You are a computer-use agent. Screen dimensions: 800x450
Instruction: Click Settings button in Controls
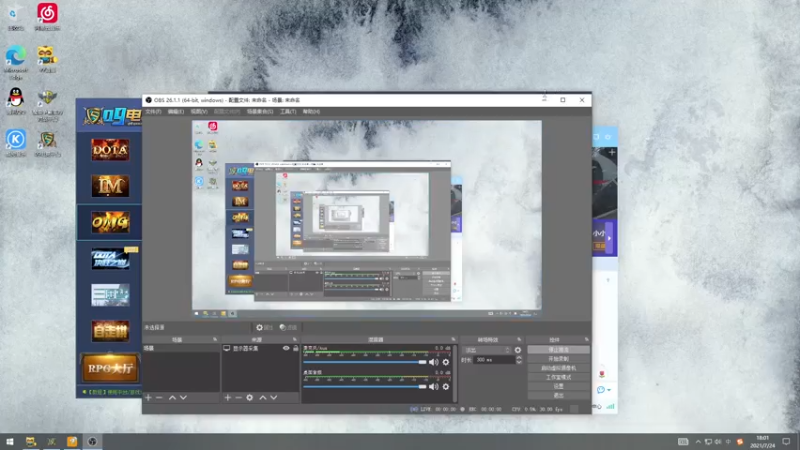pyautogui.click(x=559, y=386)
